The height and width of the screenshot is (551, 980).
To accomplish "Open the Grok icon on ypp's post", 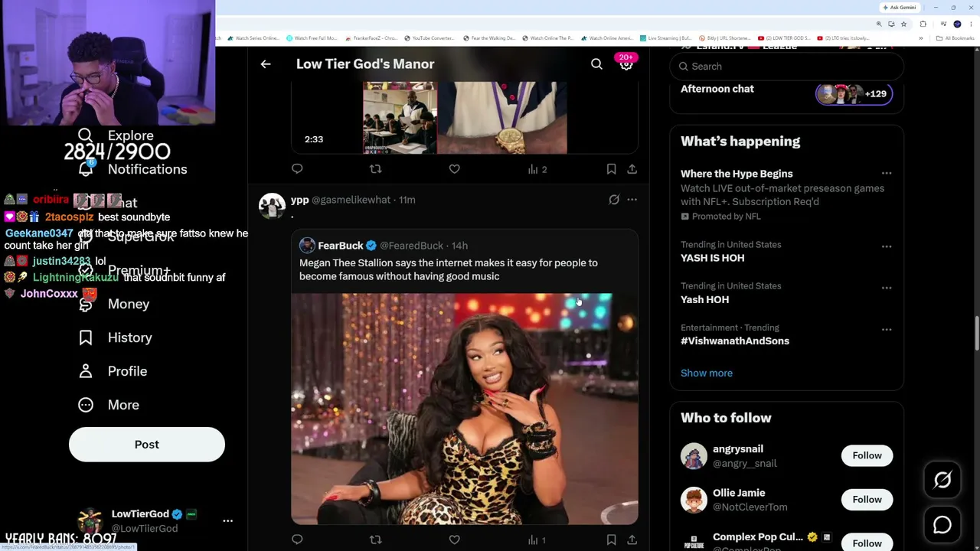I will tap(614, 200).
